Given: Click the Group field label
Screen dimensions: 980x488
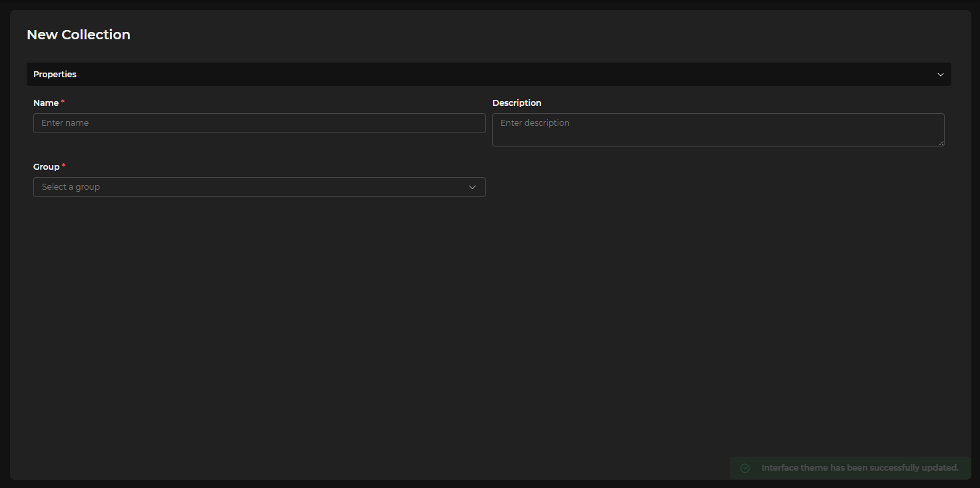Looking at the screenshot, I should tap(47, 167).
